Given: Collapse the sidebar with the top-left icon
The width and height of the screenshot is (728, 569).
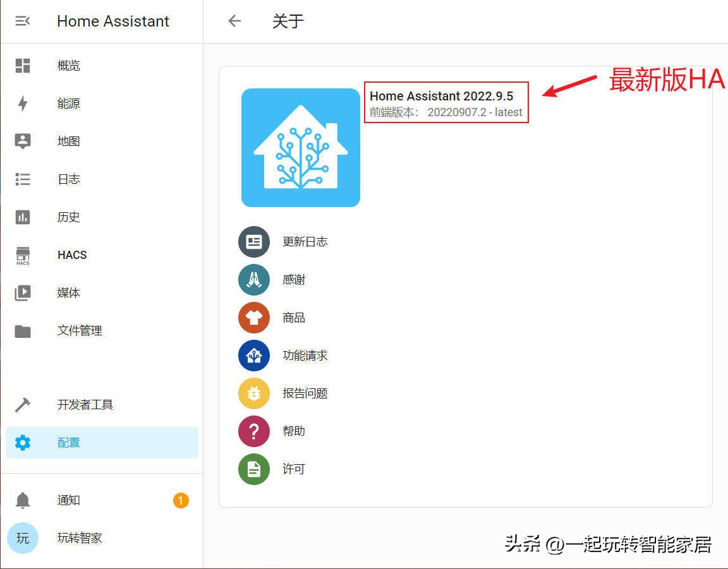Looking at the screenshot, I should [x=22, y=21].
